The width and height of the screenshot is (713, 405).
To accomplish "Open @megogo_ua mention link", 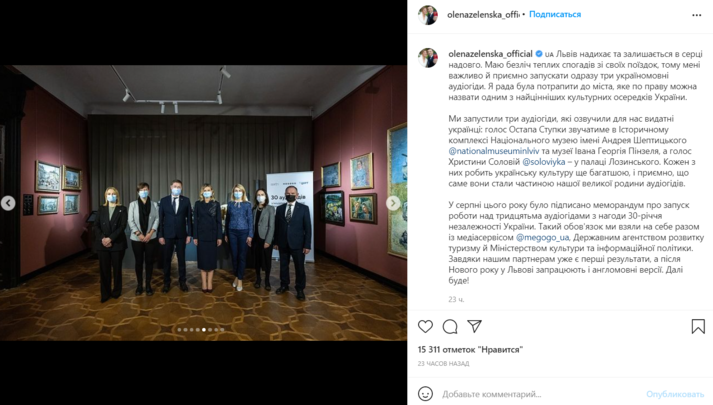I will pyautogui.click(x=542, y=237).
